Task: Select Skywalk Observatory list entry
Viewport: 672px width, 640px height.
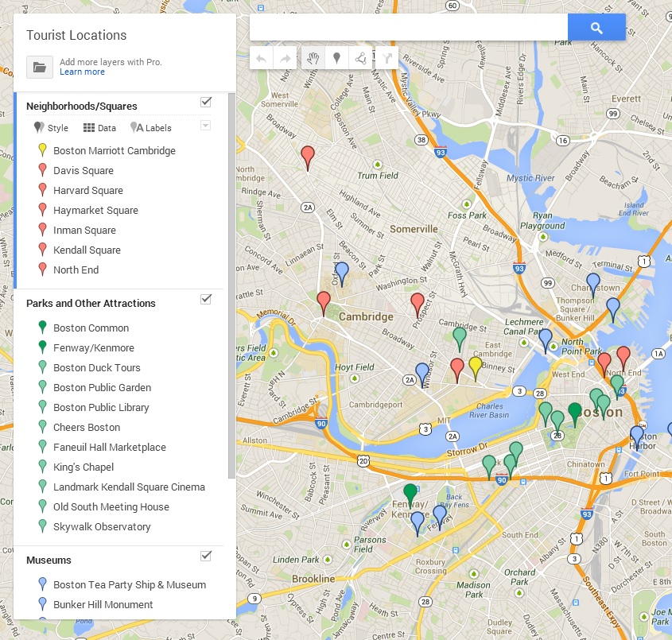Action: [x=102, y=527]
